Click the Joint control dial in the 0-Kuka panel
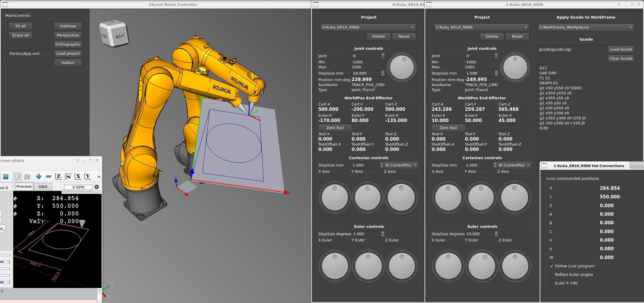Image resolution: width=644 pixels, height=303 pixels. click(402, 67)
